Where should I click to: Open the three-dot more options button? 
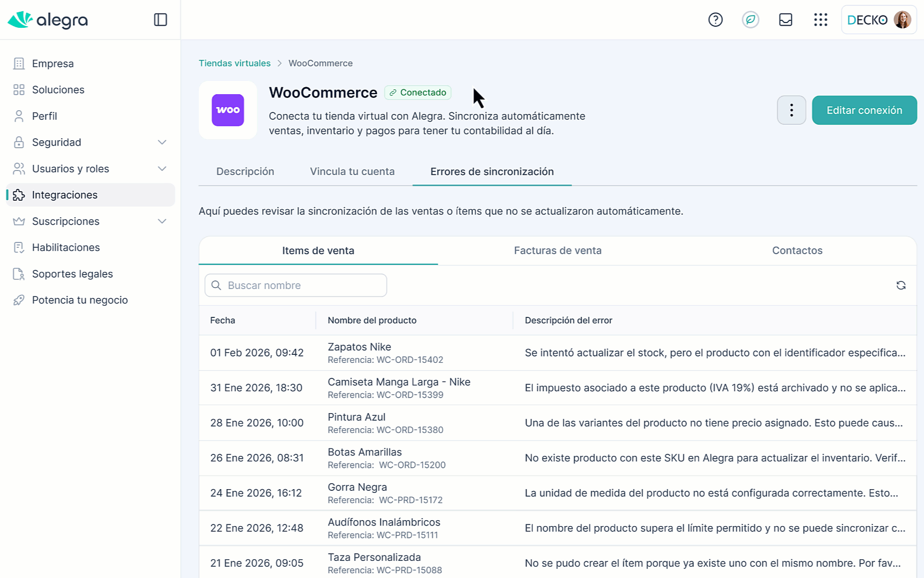tap(791, 110)
